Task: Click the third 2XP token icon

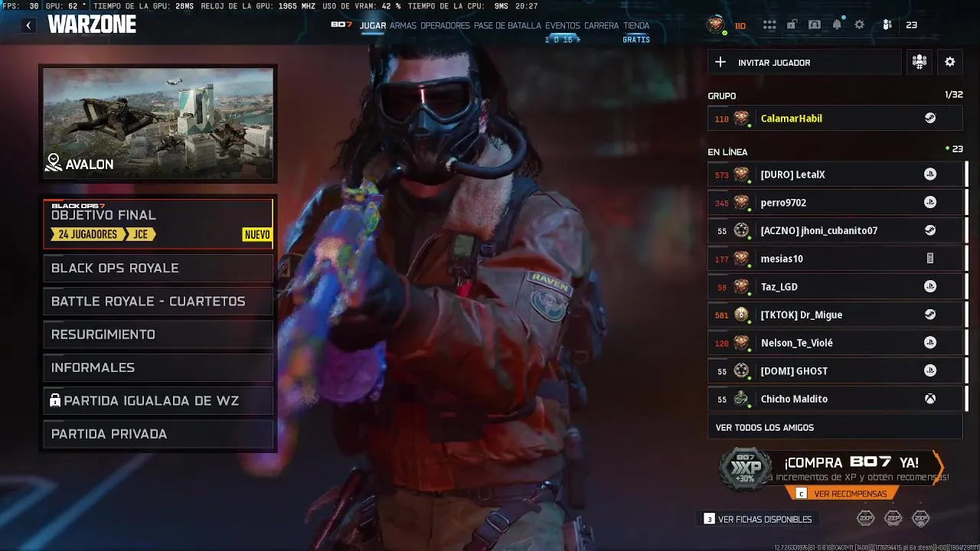Action: [921, 518]
